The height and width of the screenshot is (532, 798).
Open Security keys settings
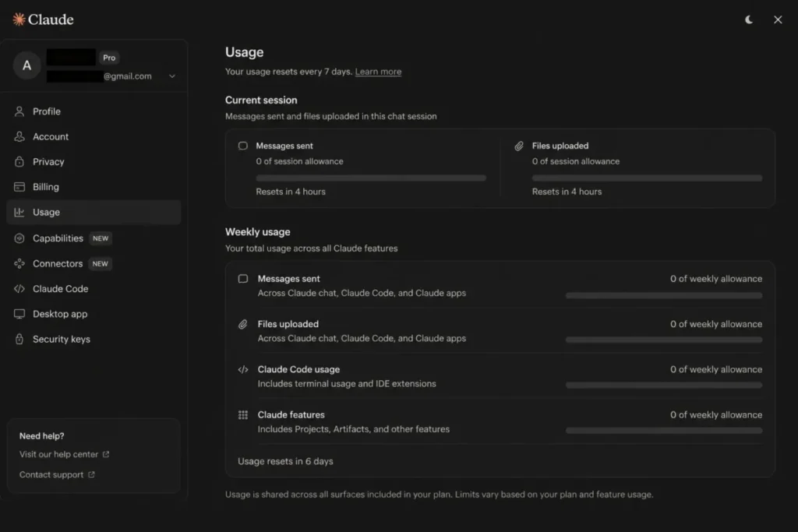[x=94, y=339]
